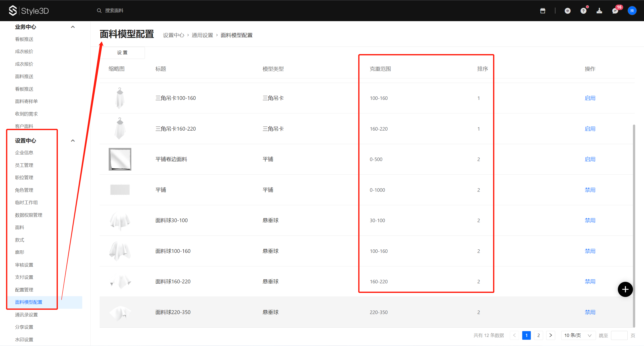Go to page 2 of results
Screen dimensions: 644x346
[538, 335]
